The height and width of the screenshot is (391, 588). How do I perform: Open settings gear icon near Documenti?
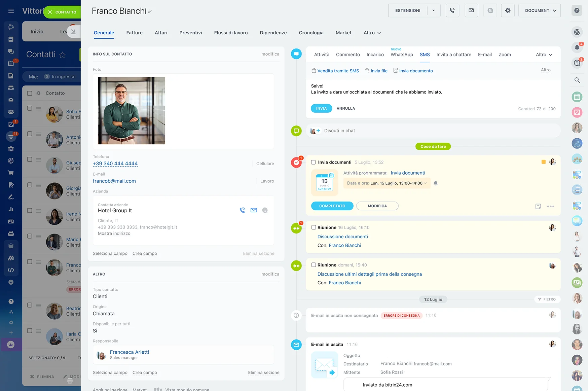(508, 10)
